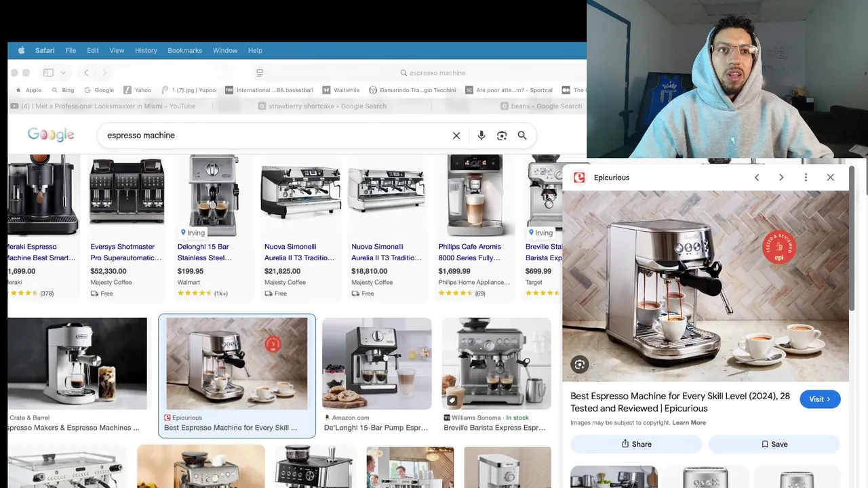Open preview panel three-dot options menu
The height and width of the screenshot is (488, 868).
pyautogui.click(x=806, y=178)
